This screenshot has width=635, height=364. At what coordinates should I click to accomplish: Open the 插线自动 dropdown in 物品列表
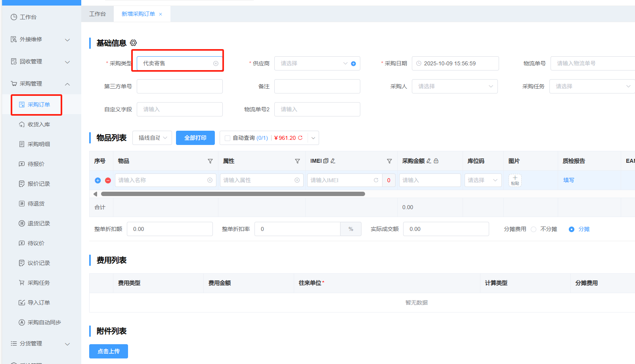click(x=152, y=138)
